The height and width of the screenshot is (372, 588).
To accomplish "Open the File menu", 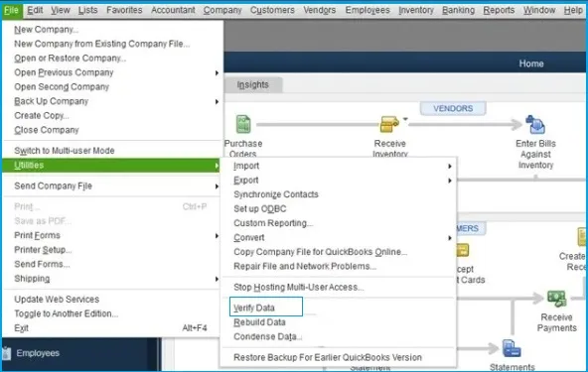I will click(x=11, y=10).
